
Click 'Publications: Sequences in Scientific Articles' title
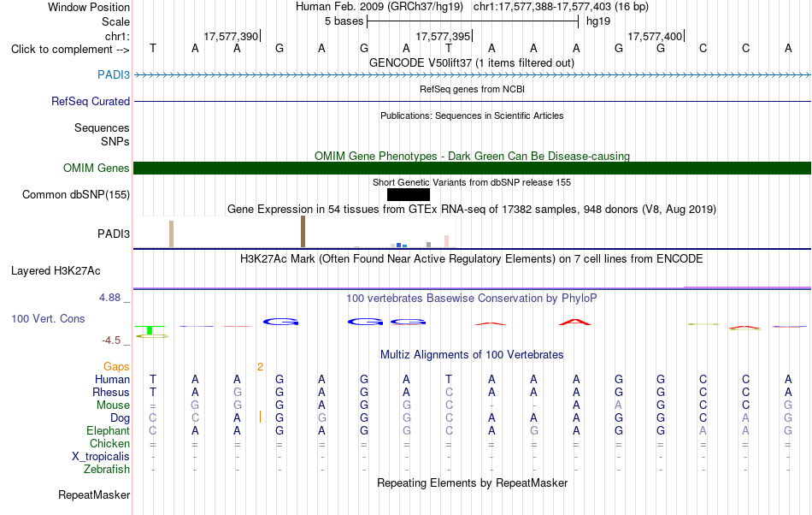click(x=472, y=115)
